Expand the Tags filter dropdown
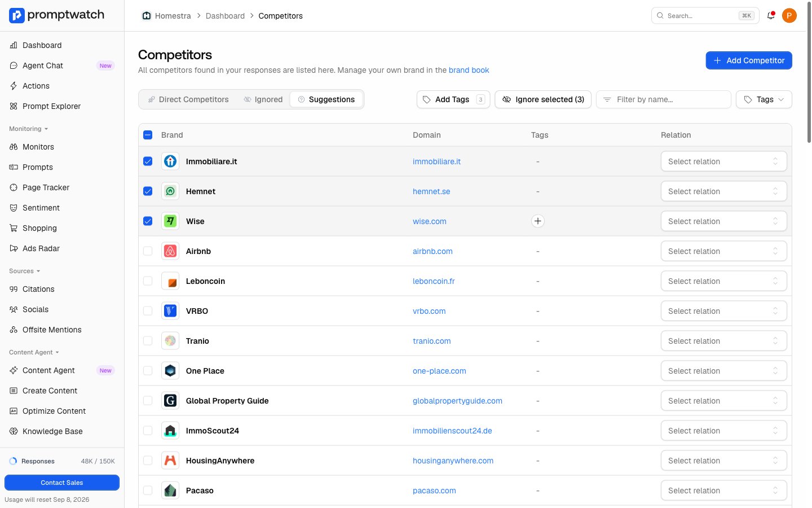 764,99
